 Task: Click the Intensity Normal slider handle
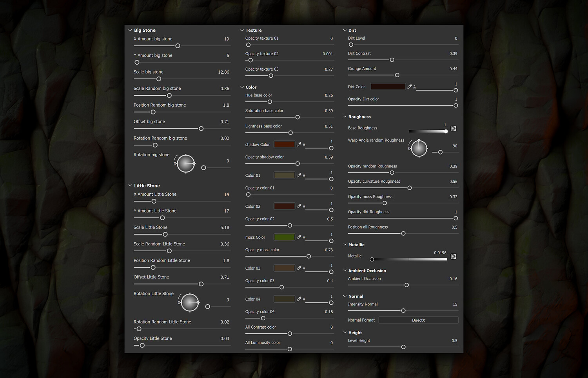pyautogui.click(x=403, y=311)
